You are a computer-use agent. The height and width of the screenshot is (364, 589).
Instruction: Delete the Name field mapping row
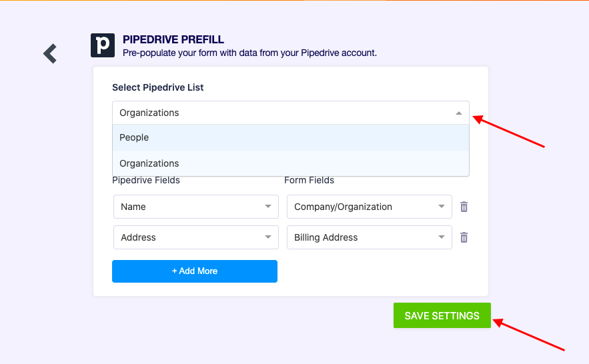(x=464, y=207)
